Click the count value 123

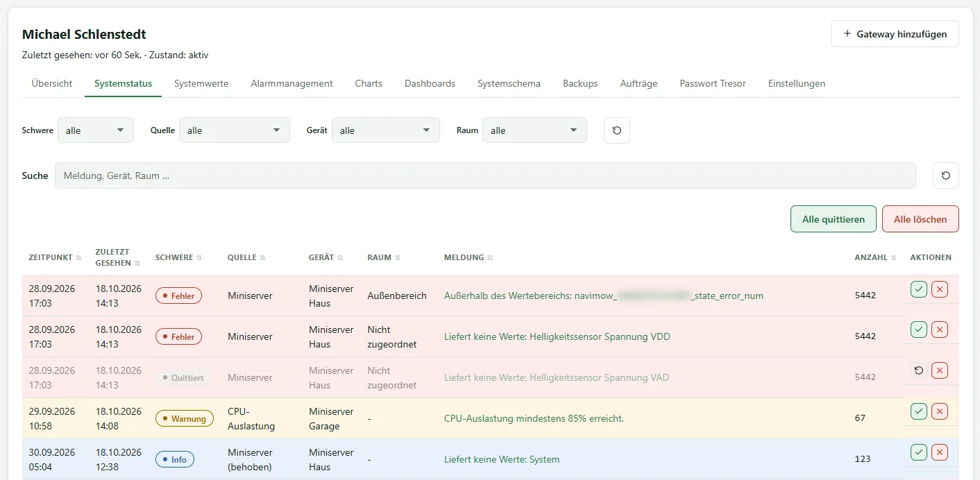(863, 459)
